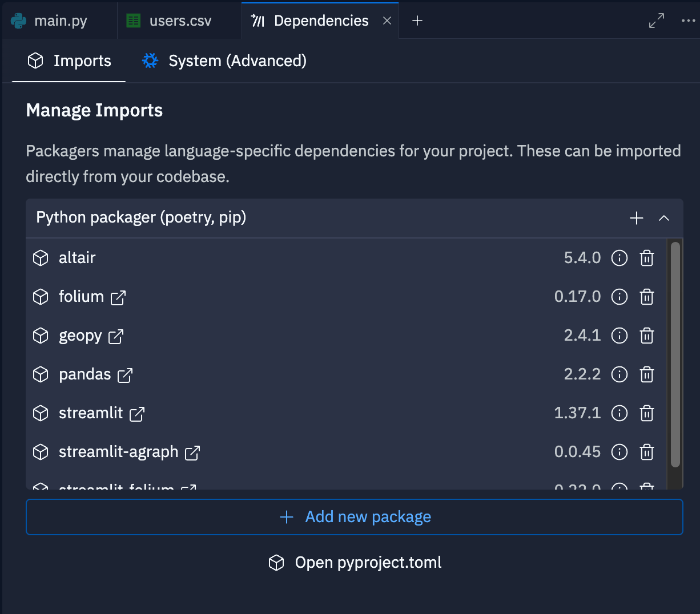This screenshot has height=614, width=700.
Task: Click the Python logo on main.py tab
Action: pos(17,20)
